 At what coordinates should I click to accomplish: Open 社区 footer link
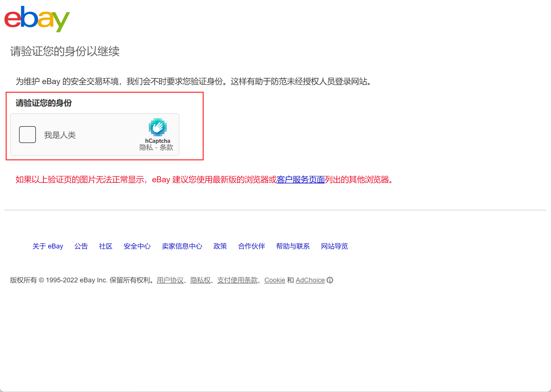click(106, 246)
